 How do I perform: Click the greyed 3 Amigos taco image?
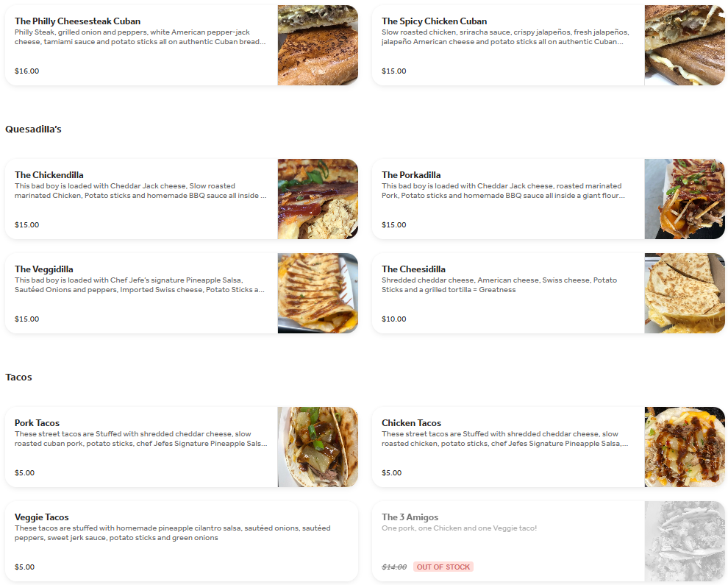(x=685, y=542)
